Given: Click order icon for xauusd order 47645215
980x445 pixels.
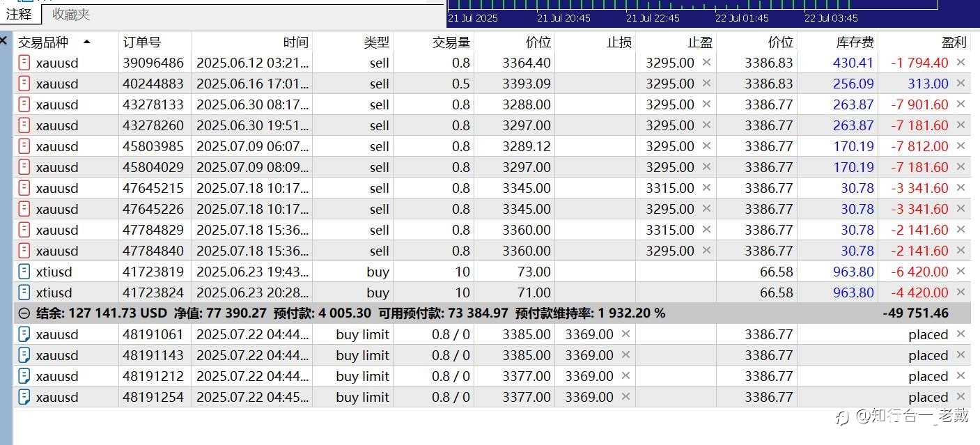Looking at the screenshot, I should pos(24,188).
